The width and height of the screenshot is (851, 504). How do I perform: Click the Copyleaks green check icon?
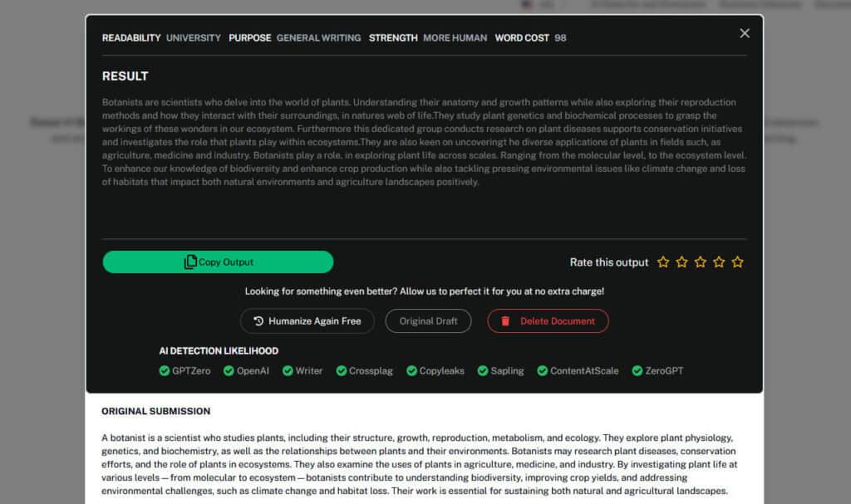coord(412,370)
